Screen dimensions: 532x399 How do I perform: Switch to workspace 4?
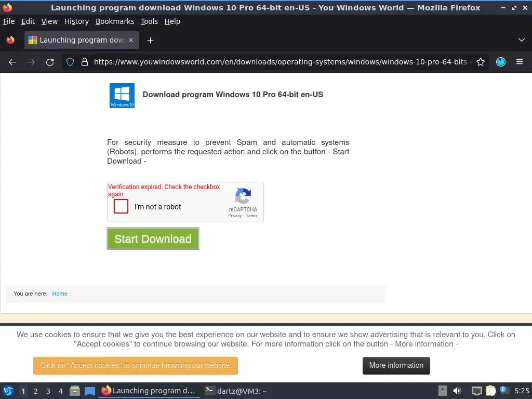[x=61, y=391]
